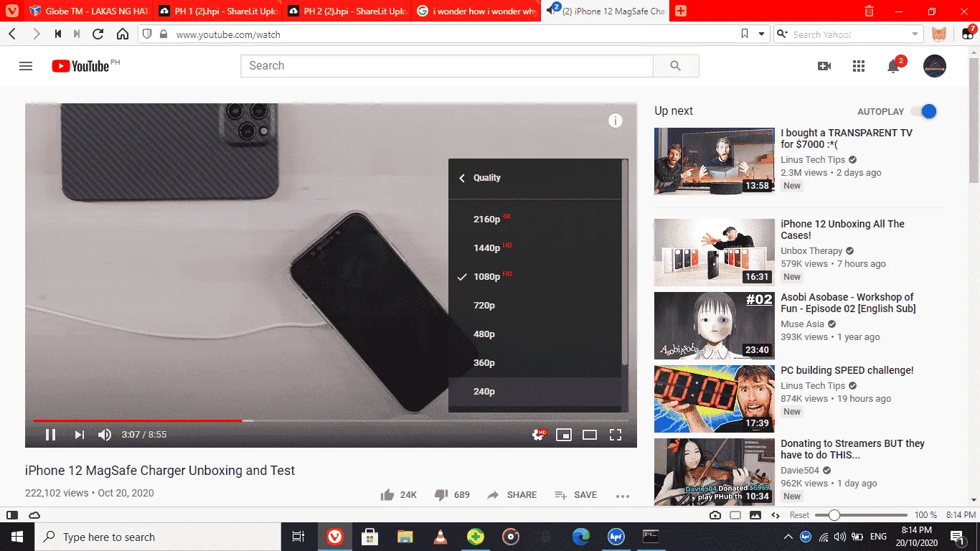Mute the video volume
This screenshot has width=980, height=551.
105,435
